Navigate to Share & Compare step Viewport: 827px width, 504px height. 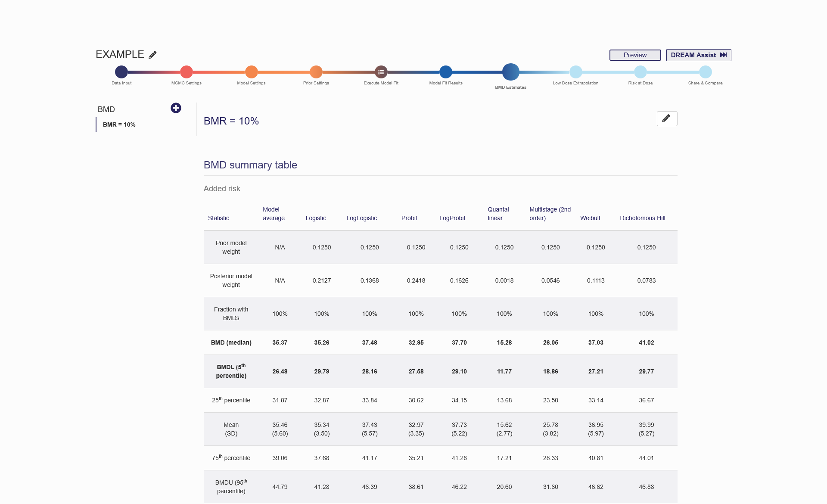tap(705, 72)
